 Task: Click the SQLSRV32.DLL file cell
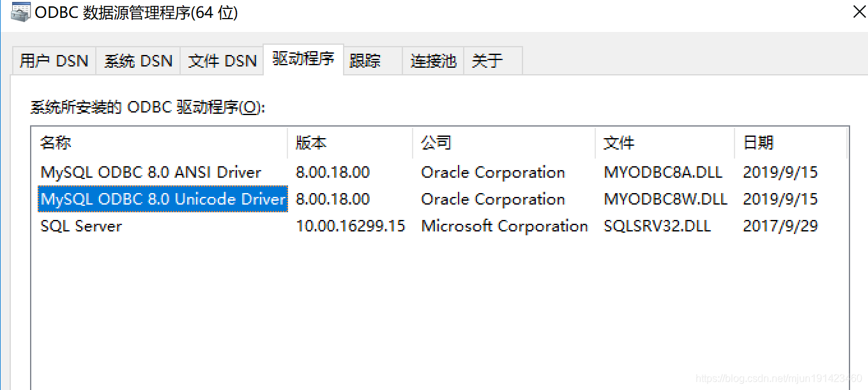coord(657,226)
